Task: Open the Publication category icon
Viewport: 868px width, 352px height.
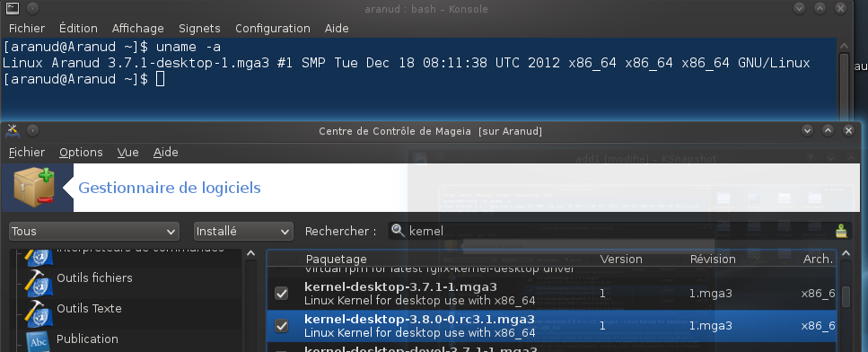Action: click(x=38, y=341)
